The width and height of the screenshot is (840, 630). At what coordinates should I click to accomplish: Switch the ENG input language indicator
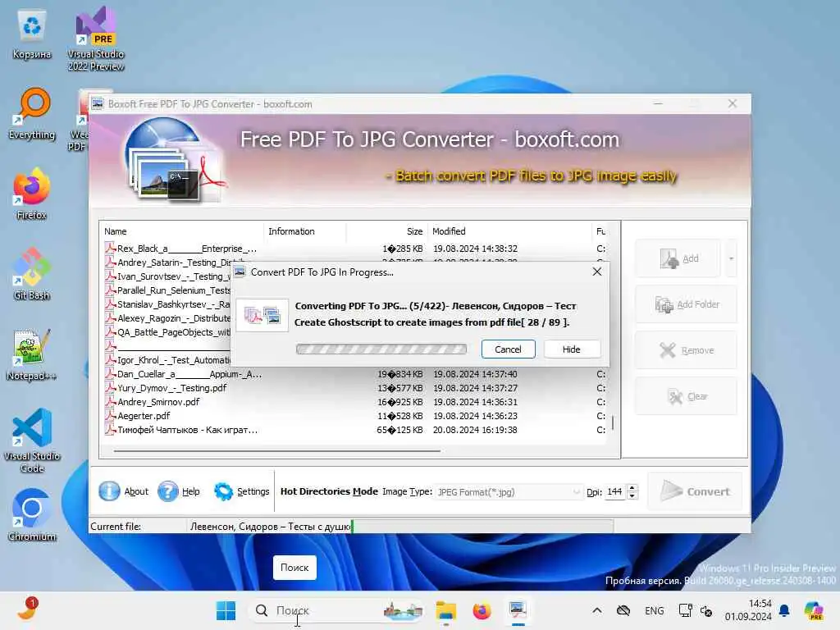654,610
